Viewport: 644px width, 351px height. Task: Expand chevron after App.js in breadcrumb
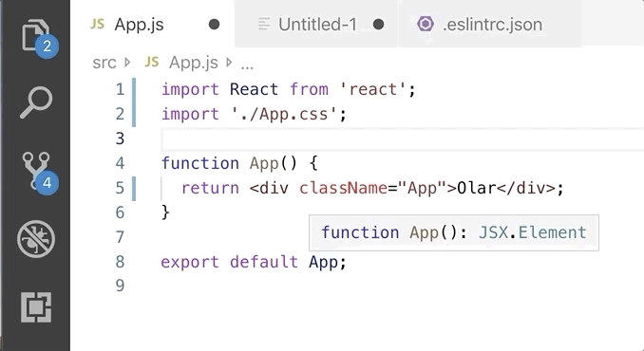click(229, 63)
